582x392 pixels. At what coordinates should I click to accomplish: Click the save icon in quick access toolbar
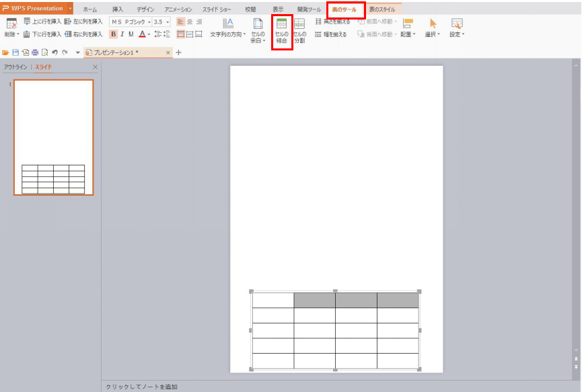tap(15, 52)
